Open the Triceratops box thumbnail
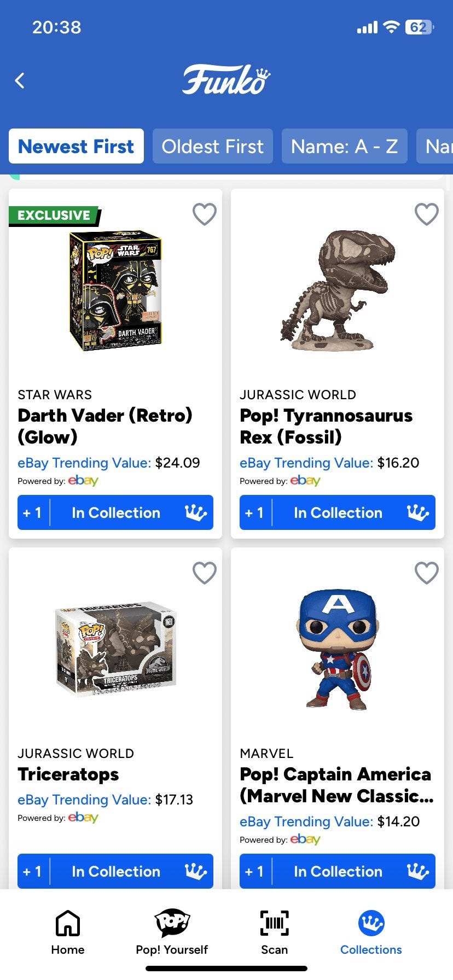This screenshot has width=453, height=980. pyautogui.click(x=115, y=650)
